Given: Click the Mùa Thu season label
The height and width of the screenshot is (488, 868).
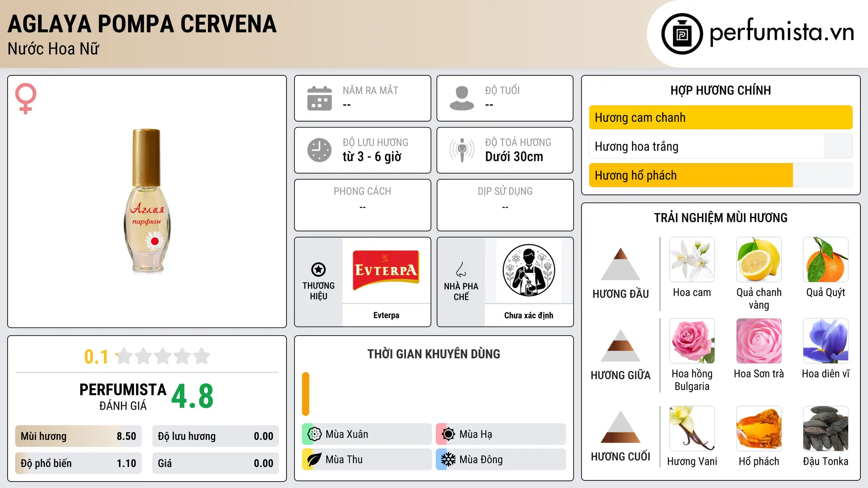Looking at the screenshot, I should [344, 460].
